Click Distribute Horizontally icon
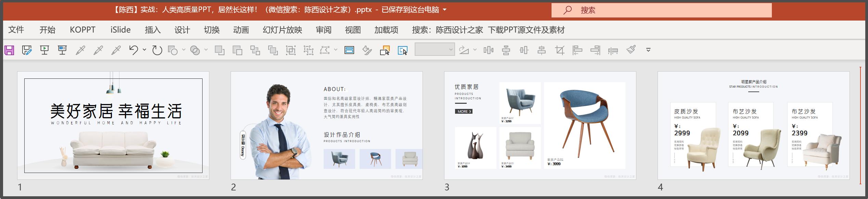This screenshot has height=199, width=868. click(x=488, y=50)
